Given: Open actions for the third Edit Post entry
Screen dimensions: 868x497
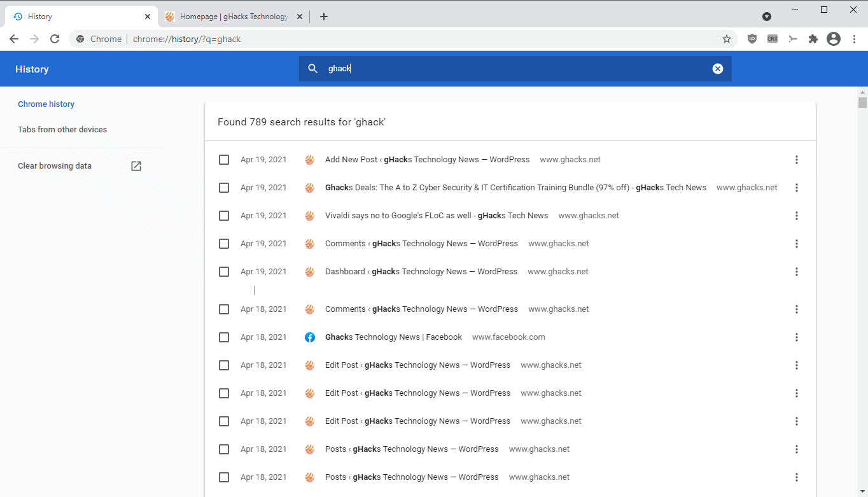Looking at the screenshot, I should pyautogui.click(x=797, y=421).
